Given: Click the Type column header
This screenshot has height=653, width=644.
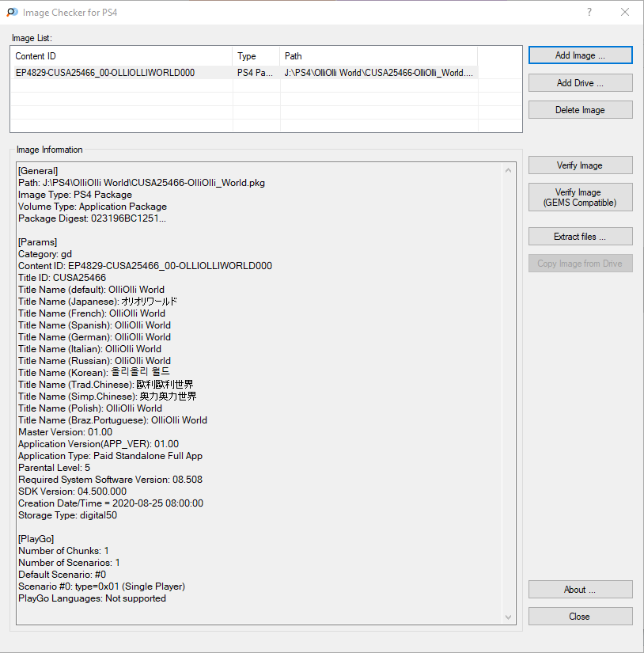Looking at the screenshot, I should (x=256, y=56).
